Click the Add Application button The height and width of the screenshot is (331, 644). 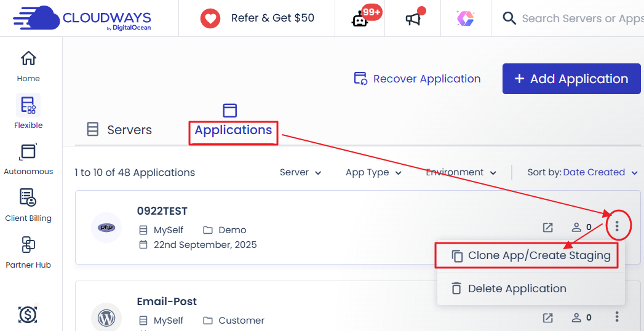[x=571, y=79]
